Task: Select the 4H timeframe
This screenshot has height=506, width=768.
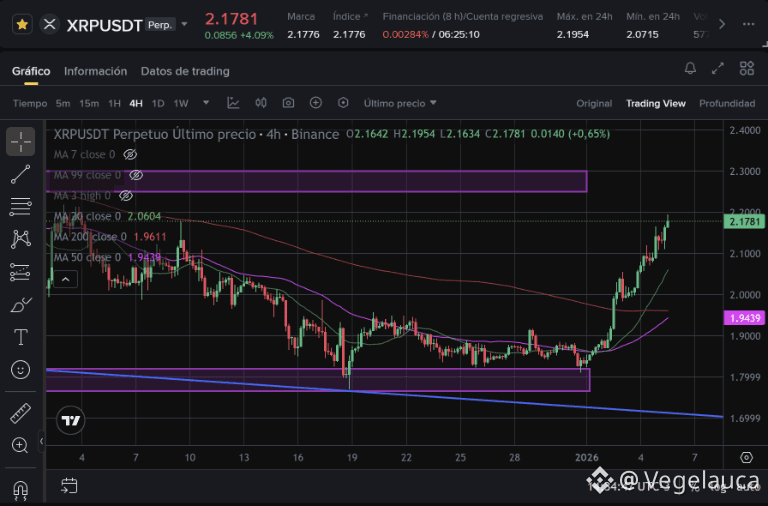Action: (x=136, y=103)
